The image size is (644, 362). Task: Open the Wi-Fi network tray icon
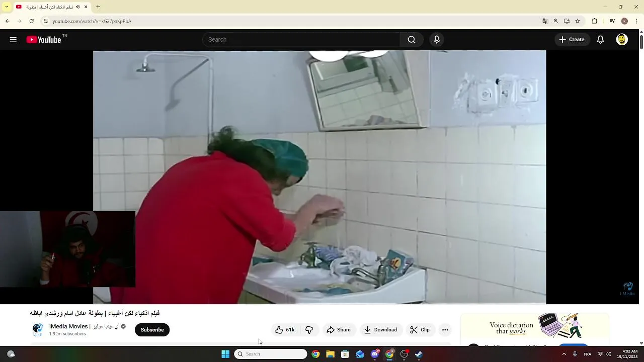[600, 354]
